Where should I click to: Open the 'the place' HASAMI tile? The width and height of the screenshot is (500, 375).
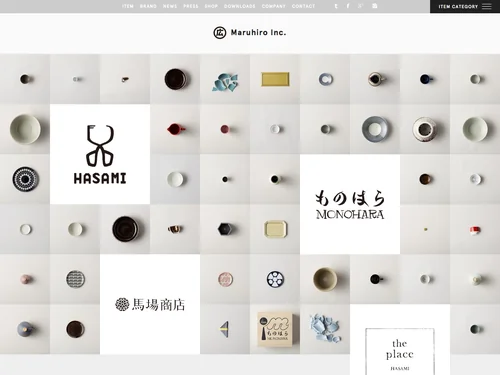400,339
